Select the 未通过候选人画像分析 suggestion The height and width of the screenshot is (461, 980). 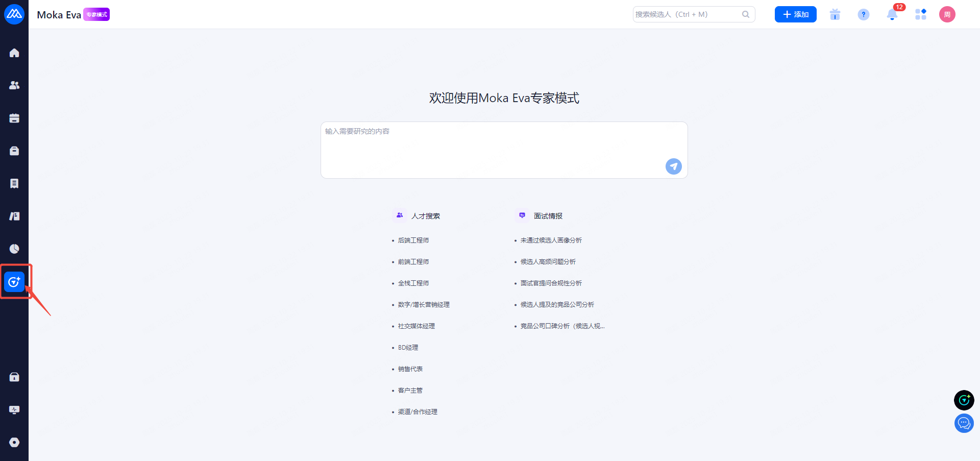[x=551, y=240]
